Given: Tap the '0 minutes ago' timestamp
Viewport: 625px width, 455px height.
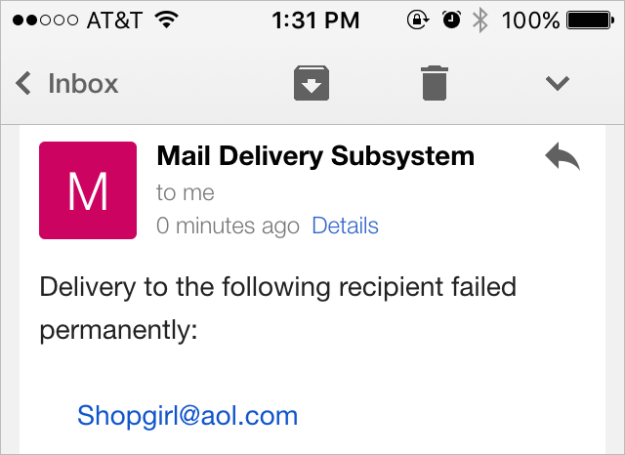Looking at the screenshot, I should 228,226.
